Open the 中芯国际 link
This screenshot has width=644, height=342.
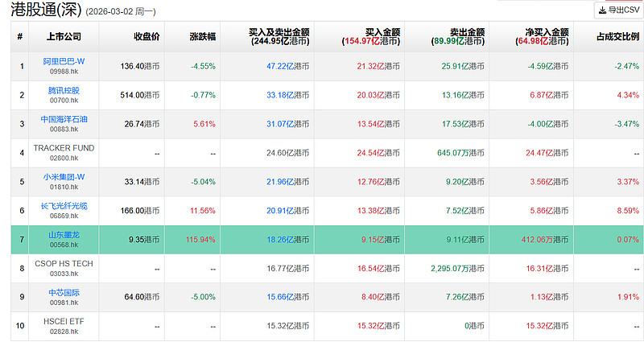click(64, 292)
